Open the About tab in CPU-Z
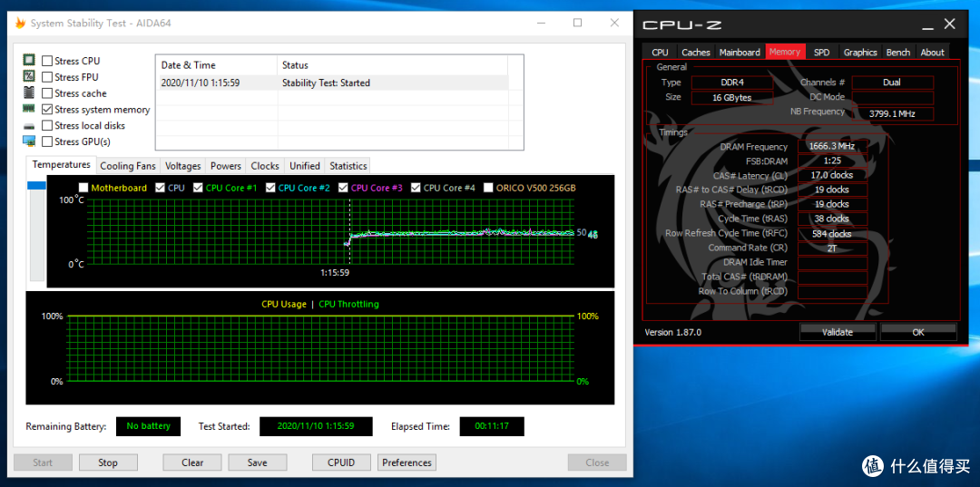 click(x=933, y=53)
